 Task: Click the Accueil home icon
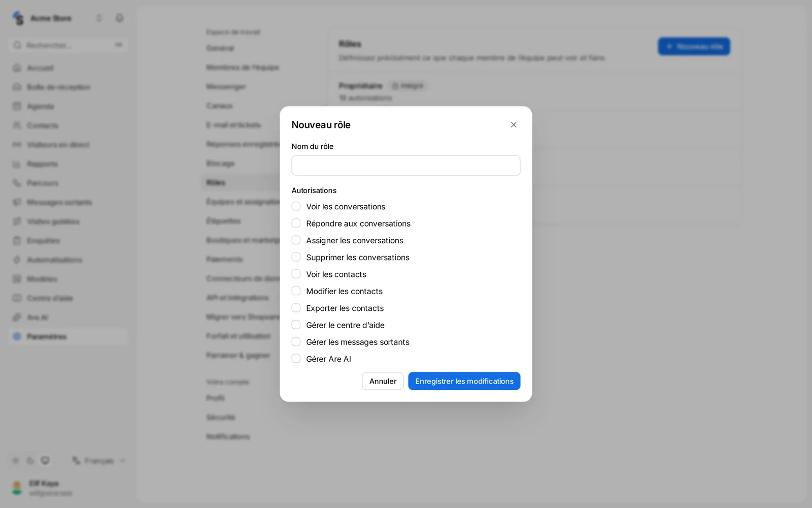[x=17, y=68]
